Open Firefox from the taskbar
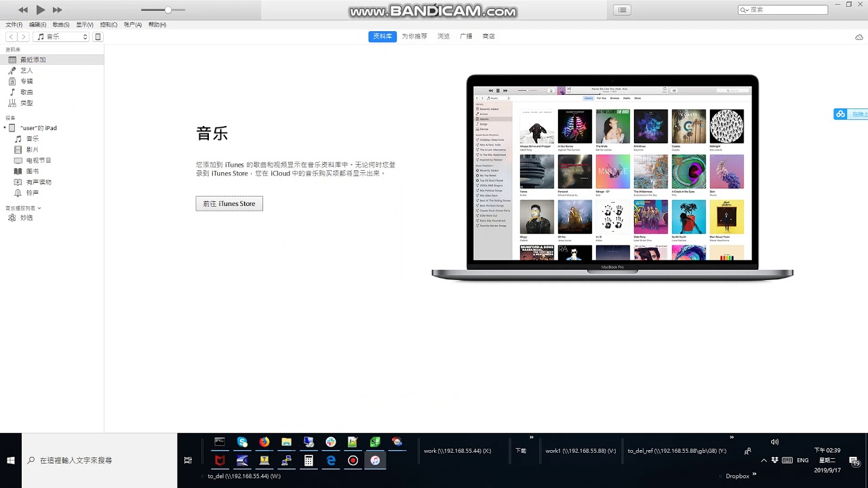 pyautogui.click(x=264, y=442)
